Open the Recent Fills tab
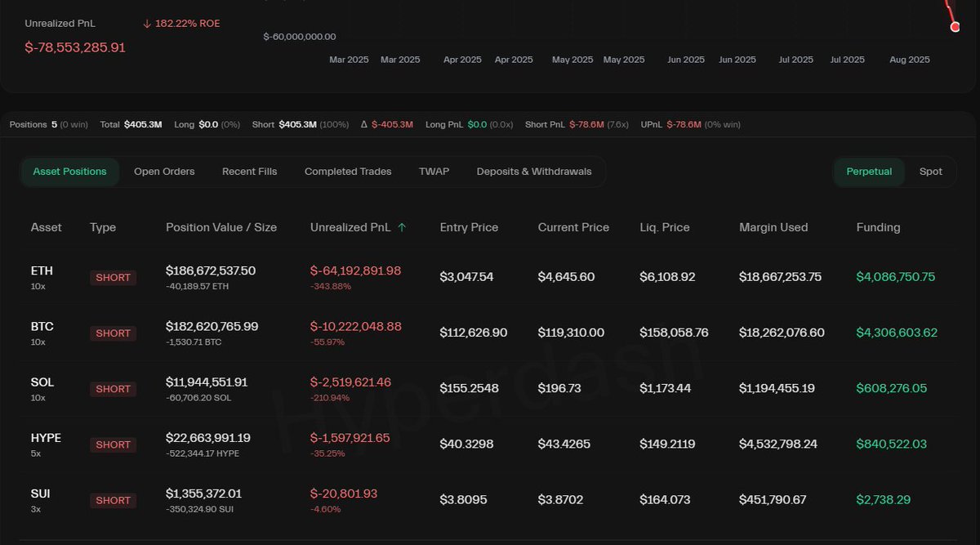The height and width of the screenshot is (545, 980). 249,172
